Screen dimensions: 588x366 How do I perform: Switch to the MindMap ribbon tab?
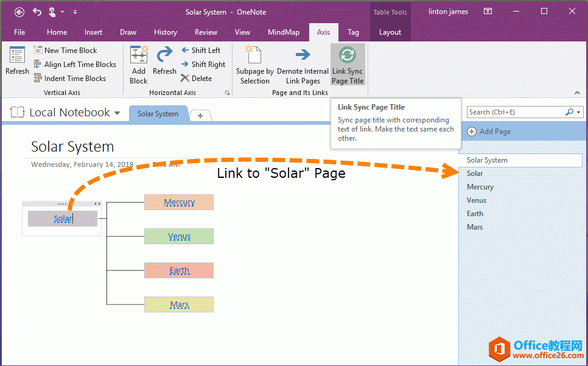pyautogui.click(x=284, y=32)
